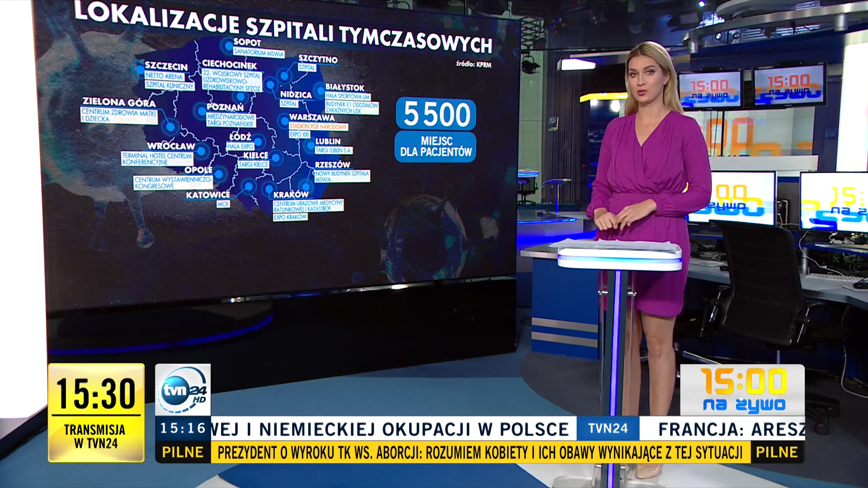868x488 pixels.
Task: Click the LUBLIN city label
Action: [328, 141]
